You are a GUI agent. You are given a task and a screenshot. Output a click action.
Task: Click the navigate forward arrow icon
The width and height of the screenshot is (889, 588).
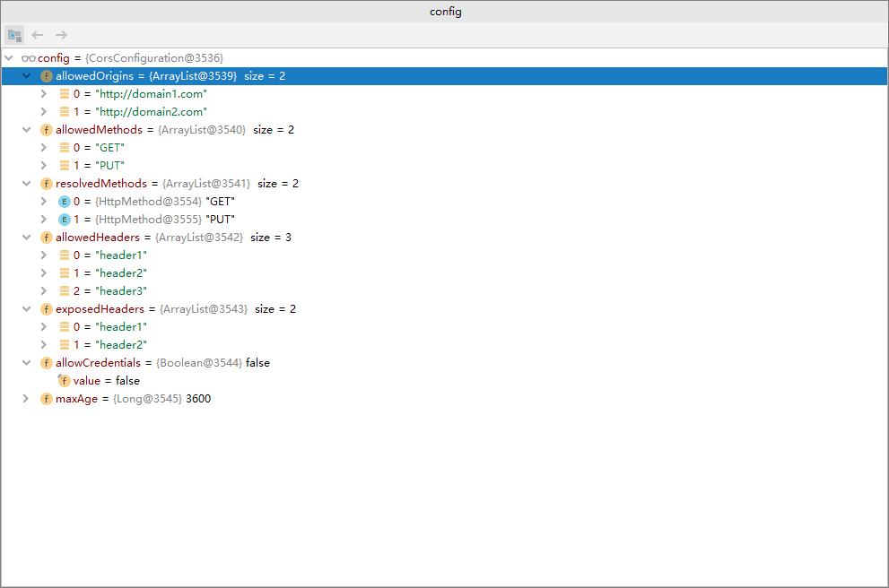pos(61,35)
